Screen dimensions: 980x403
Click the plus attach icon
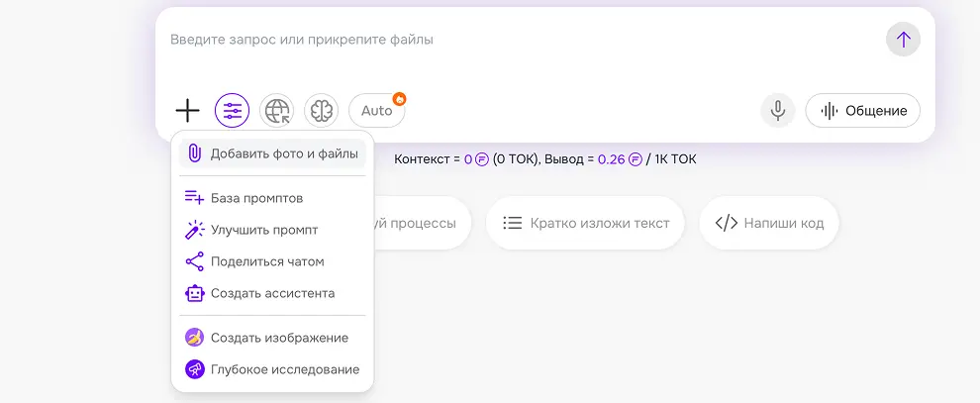tap(187, 111)
